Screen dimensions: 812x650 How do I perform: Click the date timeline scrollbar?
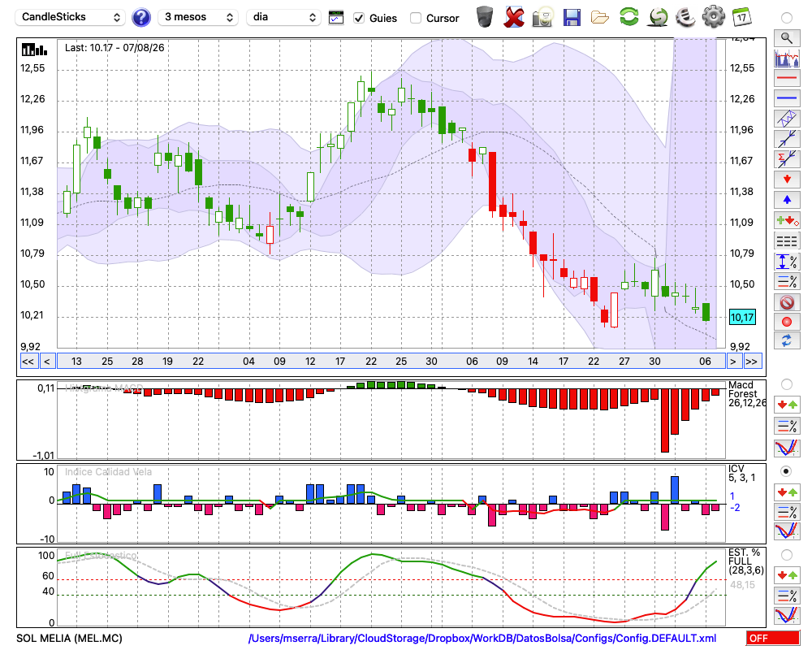(391, 362)
